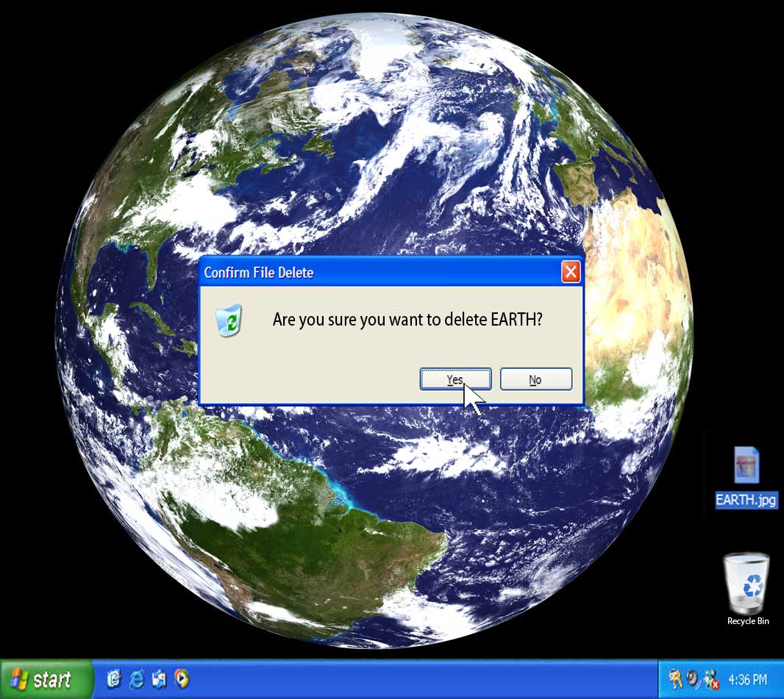Cancel deletion by clicking No

pyautogui.click(x=535, y=379)
